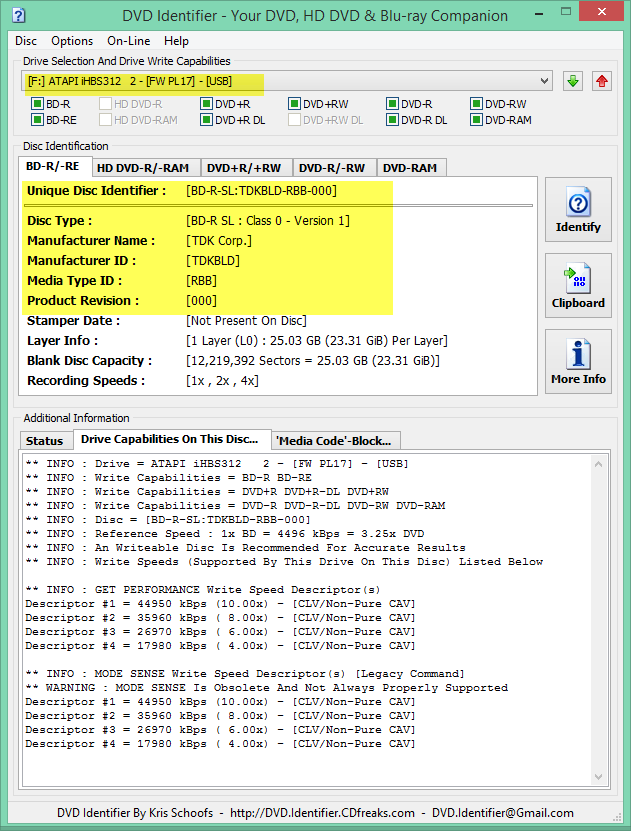The width and height of the screenshot is (631, 831).
Task: Click the greyed HD DVD-R checkbox
Action: [x=105, y=104]
